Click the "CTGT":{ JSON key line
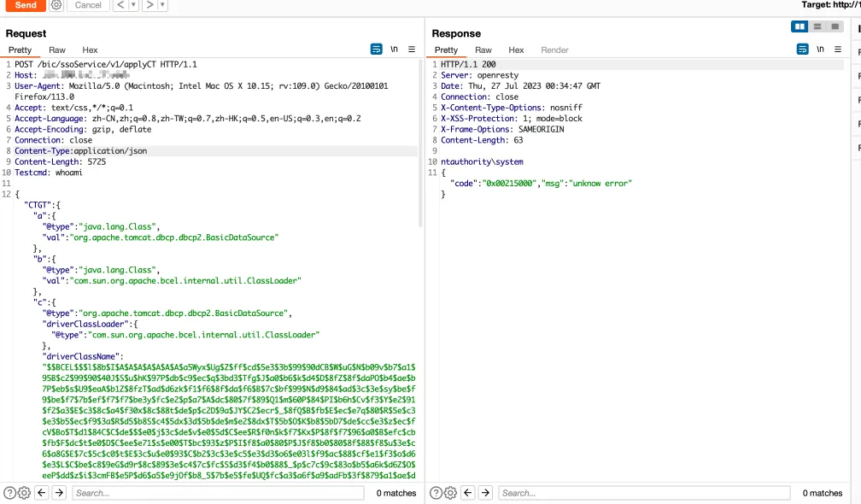This screenshot has width=861, height=504. [43, 205]
